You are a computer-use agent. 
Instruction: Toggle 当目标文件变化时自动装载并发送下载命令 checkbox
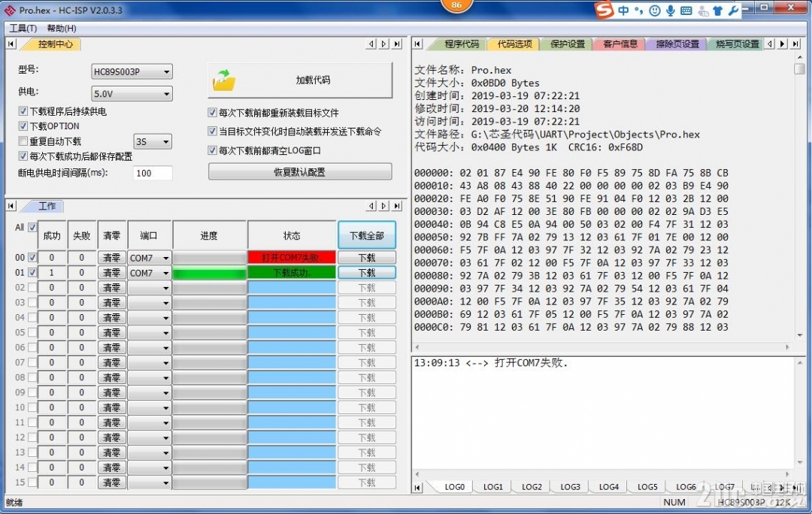(212, 132)
